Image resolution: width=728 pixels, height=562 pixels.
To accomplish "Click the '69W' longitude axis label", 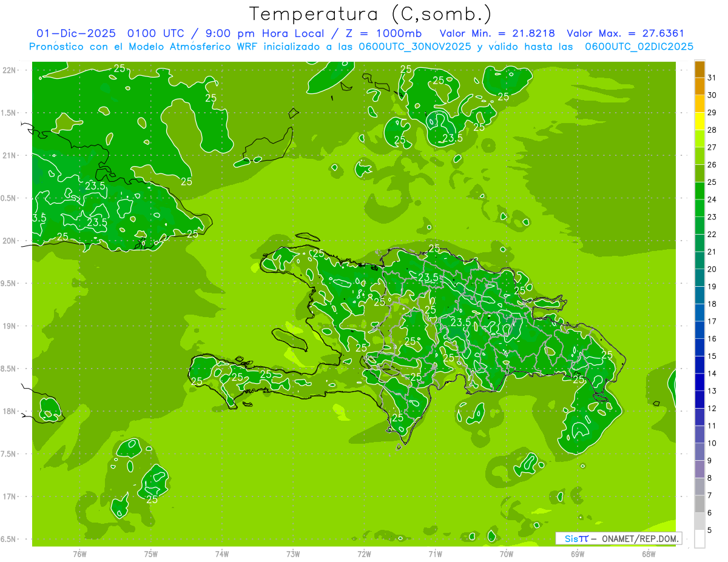I will [x=578, y=554].
